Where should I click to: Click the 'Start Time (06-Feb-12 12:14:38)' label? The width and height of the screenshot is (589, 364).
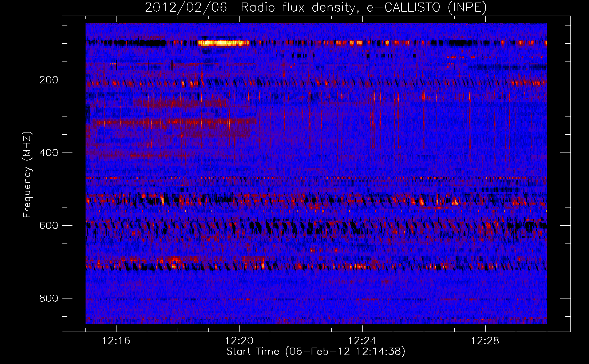316,352
